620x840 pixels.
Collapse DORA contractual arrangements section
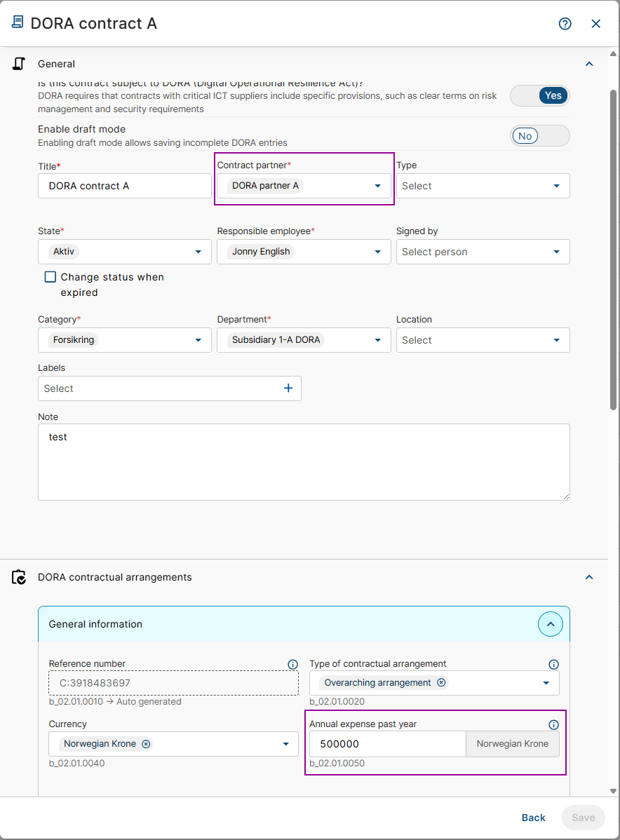coord(589,577)
